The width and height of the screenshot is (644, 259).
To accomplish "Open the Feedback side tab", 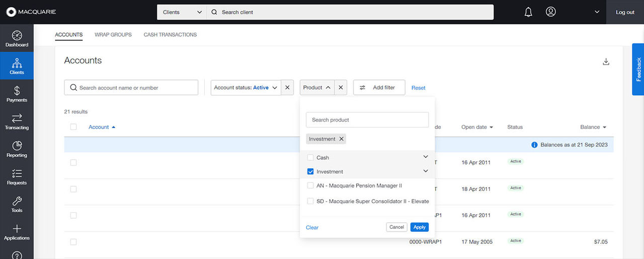I will point(638,69).
